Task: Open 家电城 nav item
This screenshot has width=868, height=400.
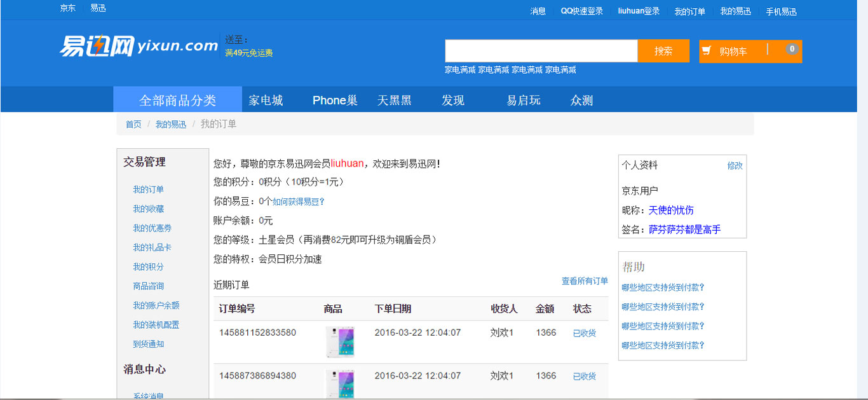Action: [x=266, y=100]
